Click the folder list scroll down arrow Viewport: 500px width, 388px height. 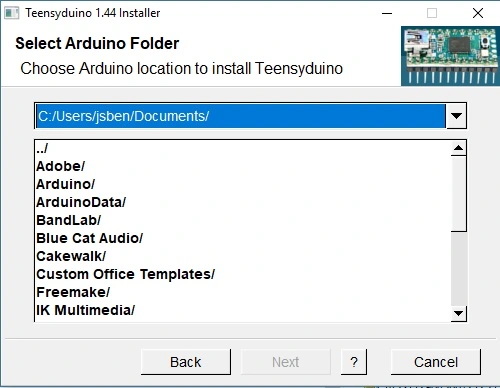(459, 313)
